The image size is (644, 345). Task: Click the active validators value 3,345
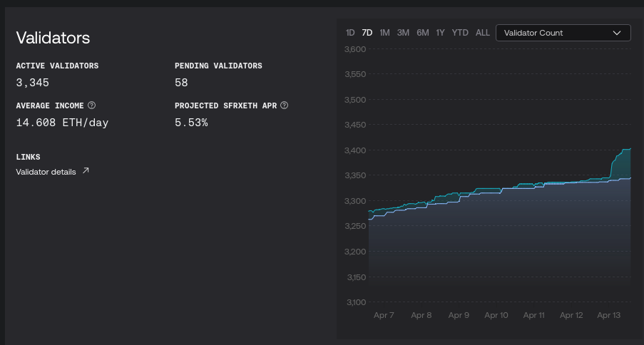click(33, 83)
